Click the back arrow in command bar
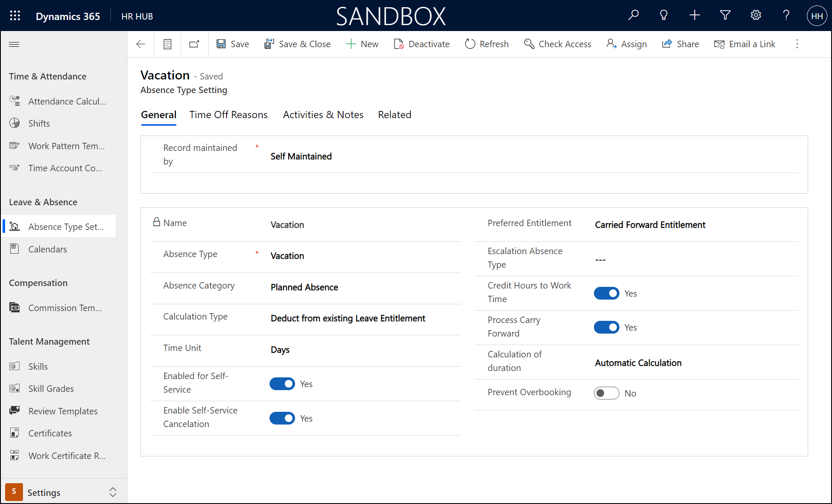Viewport: 832px width, 504px height. pos(141,44)
